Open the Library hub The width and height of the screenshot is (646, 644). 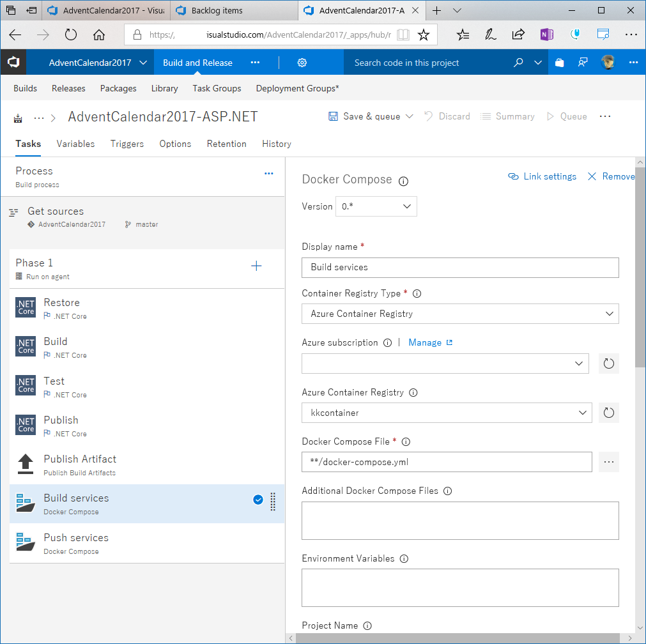click(x=164, y=88)
